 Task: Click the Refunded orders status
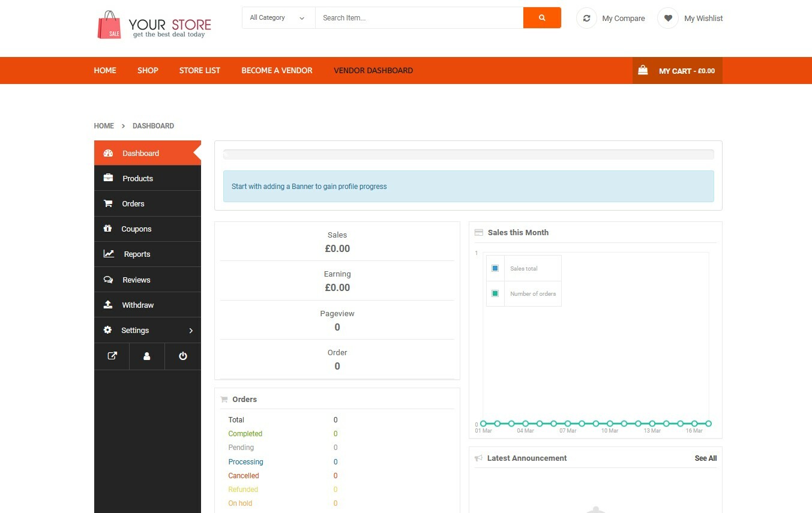243,490
